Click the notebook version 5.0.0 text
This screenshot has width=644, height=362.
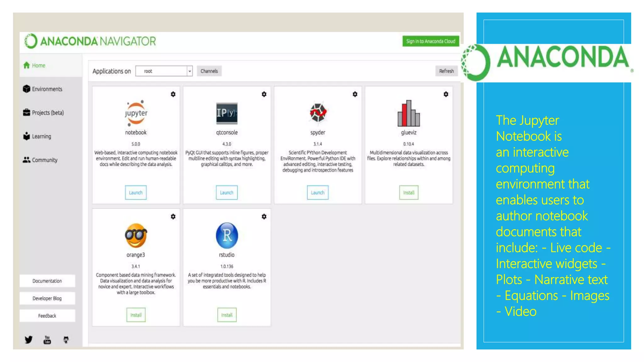click(x=136, y=144)
